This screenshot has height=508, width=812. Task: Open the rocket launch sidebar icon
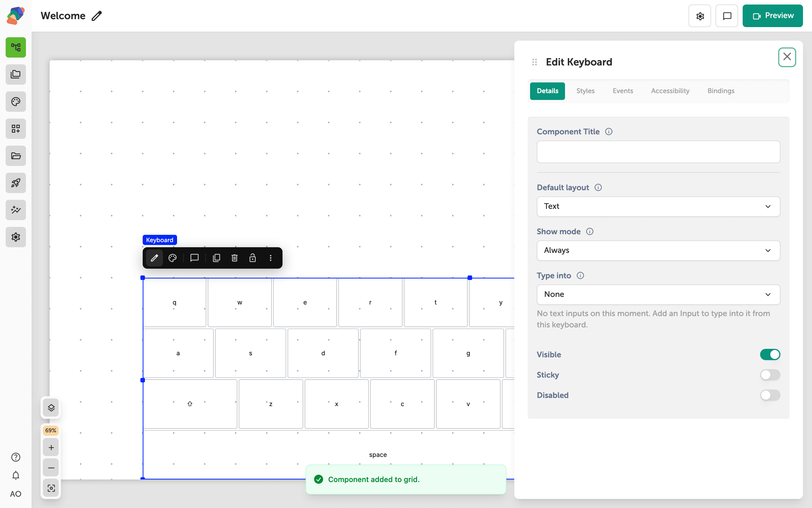click(16, 183)
